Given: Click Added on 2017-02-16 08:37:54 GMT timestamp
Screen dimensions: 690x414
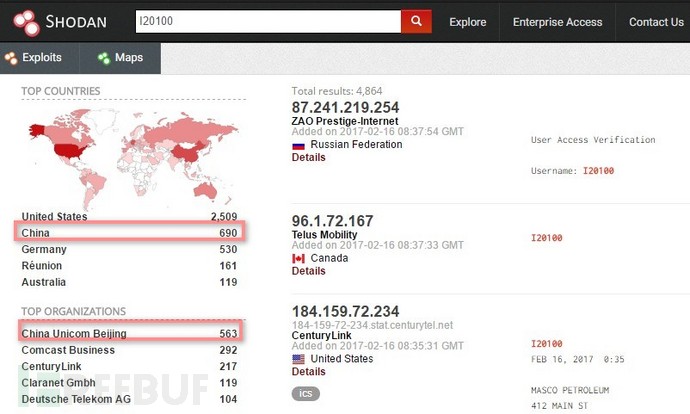Looking at the screenshot, I should 378,132.
